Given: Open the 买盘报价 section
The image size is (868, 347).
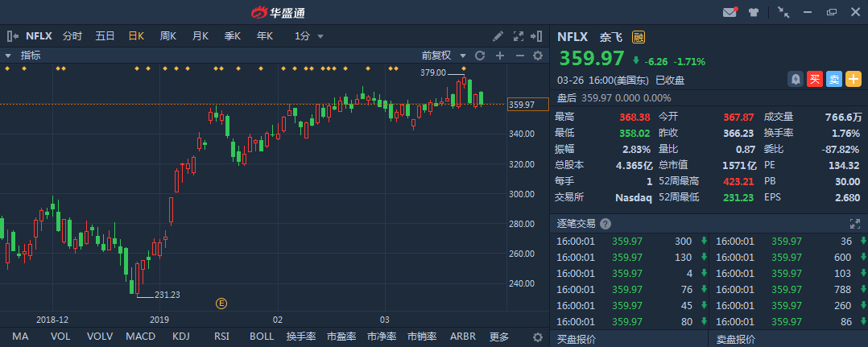Looking at the screenshot, I should click(576, 339).
